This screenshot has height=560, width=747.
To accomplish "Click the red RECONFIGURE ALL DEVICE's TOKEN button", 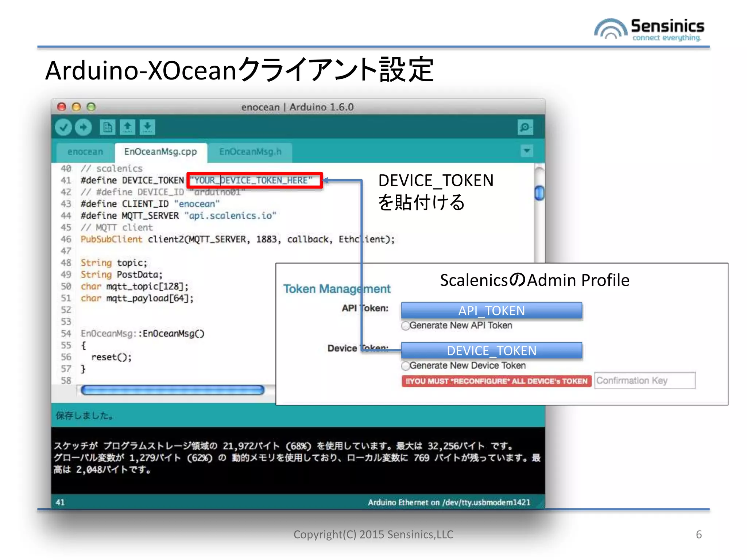I will coord(496,381).
